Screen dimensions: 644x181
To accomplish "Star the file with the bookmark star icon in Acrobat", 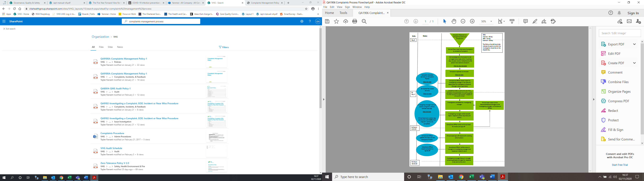I will [336, 21].
